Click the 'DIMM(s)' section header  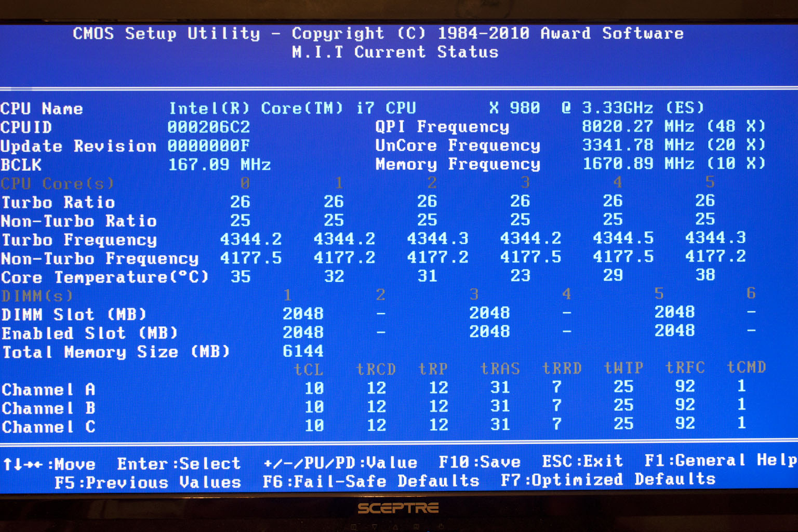click(x=37, y=296)
